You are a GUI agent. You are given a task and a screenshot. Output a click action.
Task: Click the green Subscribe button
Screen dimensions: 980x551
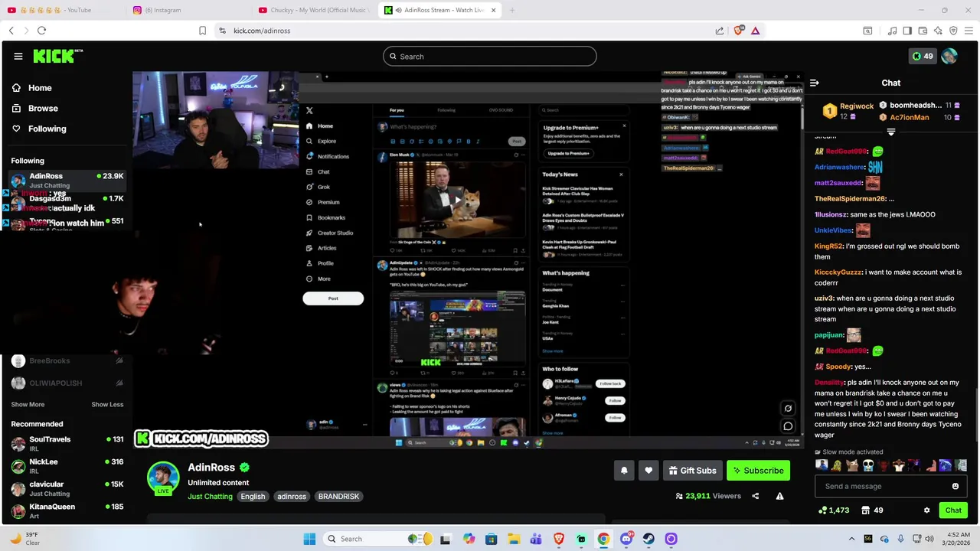coord(758,471)
